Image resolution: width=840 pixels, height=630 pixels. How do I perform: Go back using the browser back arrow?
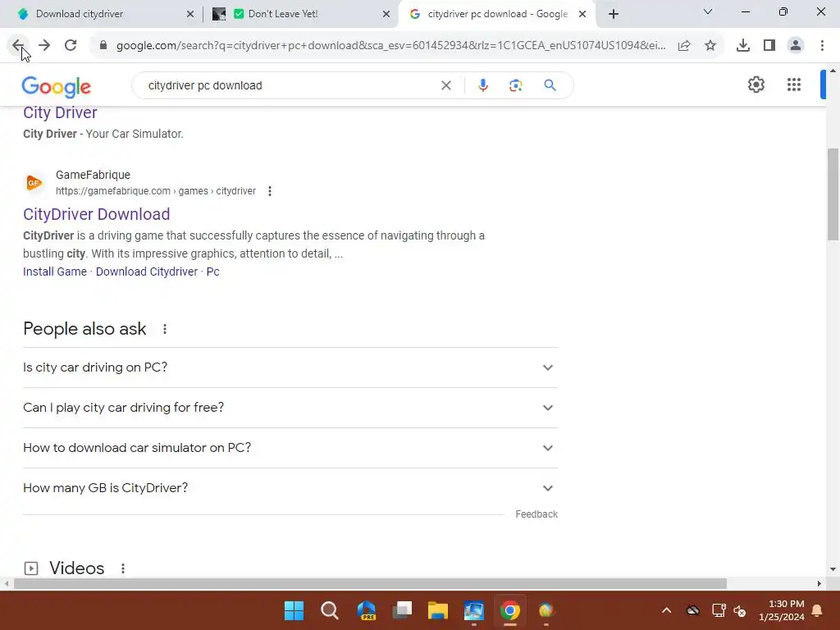pos(18,46)
